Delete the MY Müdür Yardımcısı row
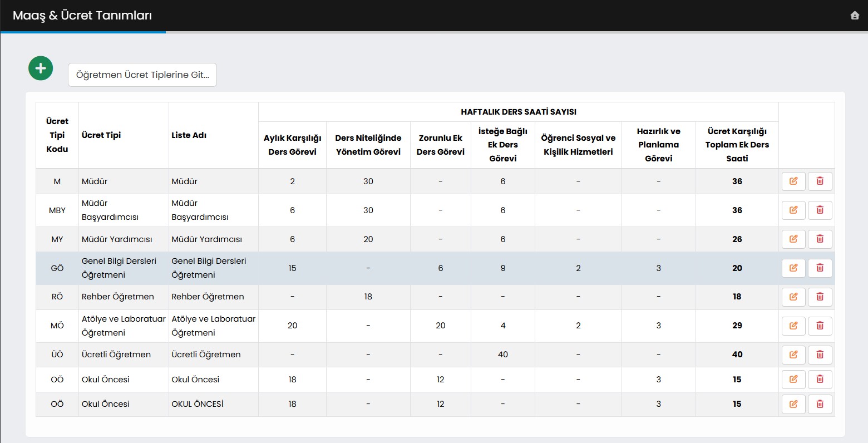Screen dimensions: 868x443 click(x=820, y=239)
